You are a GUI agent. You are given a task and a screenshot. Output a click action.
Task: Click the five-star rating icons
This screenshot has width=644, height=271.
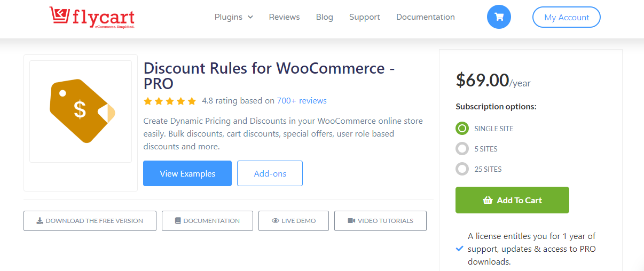click(170, 101)
